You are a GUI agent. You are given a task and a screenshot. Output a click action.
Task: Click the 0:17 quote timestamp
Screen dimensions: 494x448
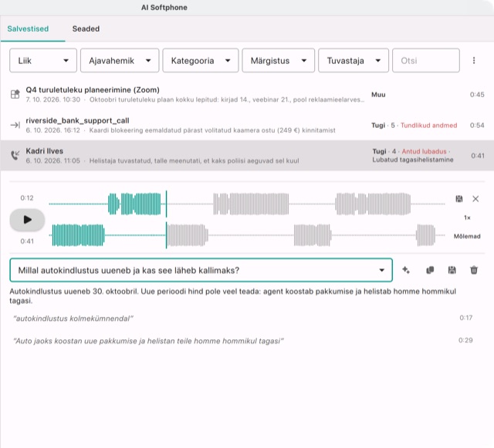[465, 318]
